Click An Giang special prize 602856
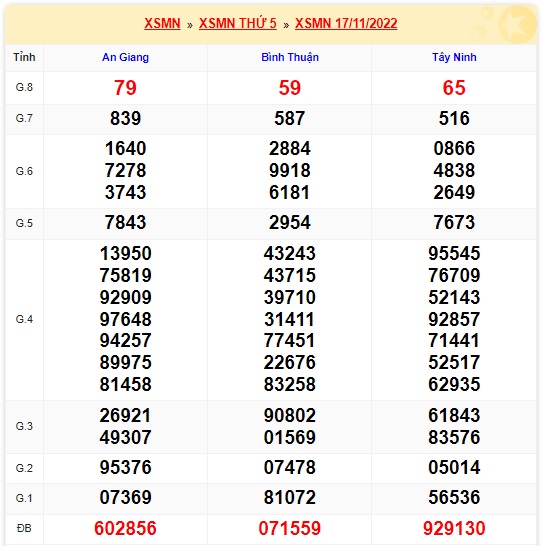 point(125,528)
